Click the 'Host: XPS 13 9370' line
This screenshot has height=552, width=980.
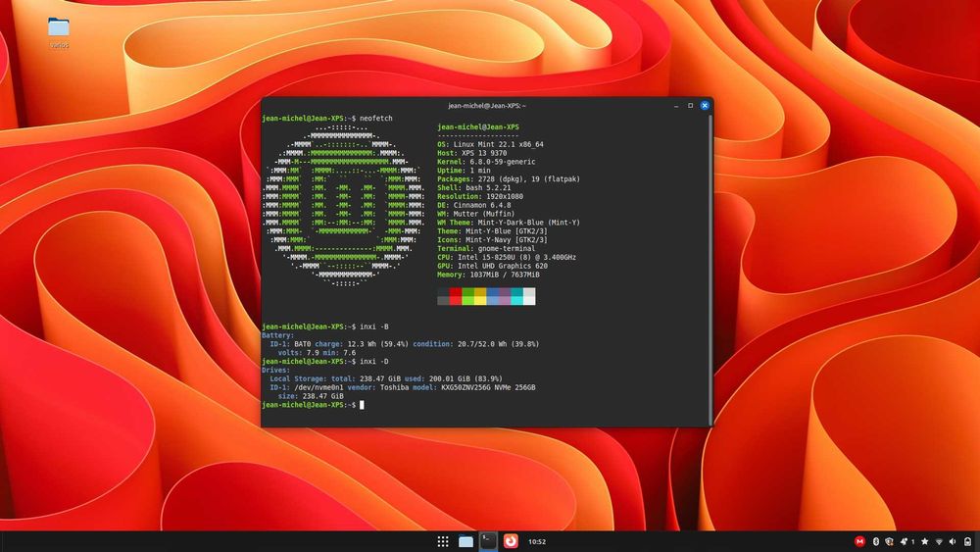pyautogui.click(x=472, y=153)
